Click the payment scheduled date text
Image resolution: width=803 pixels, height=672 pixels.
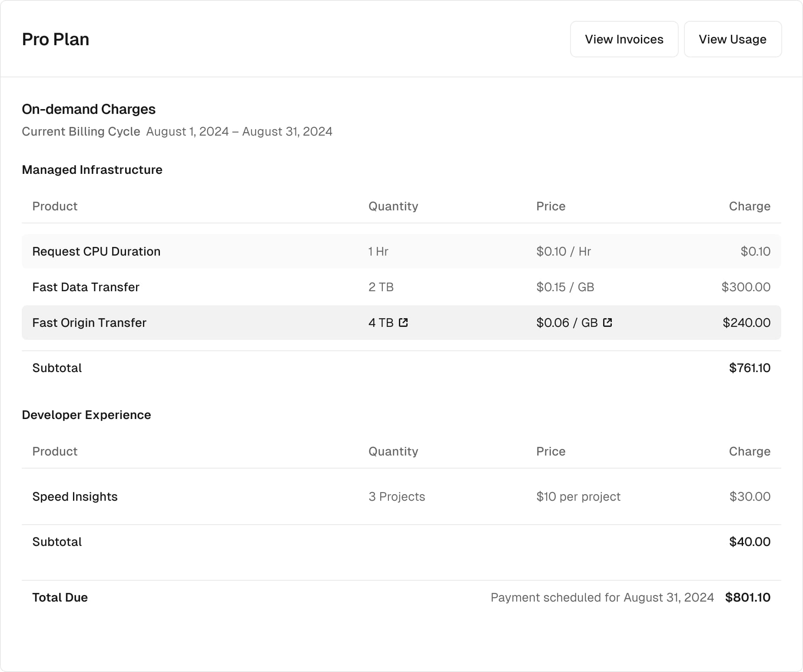[x=602, y=597]
